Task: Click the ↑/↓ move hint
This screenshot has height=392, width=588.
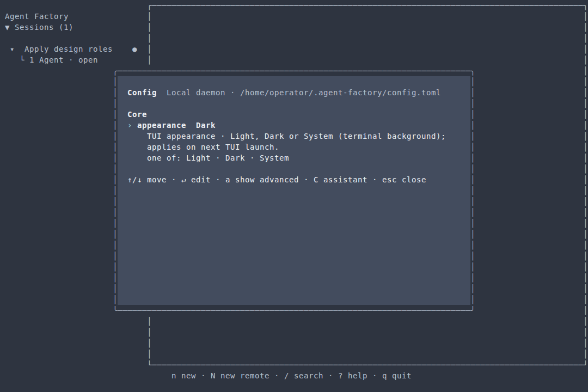Action: pos(146,180)
